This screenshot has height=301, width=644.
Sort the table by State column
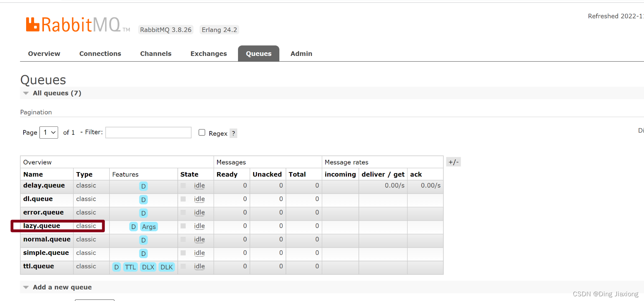pyautogui.click(x=189, y=174)
